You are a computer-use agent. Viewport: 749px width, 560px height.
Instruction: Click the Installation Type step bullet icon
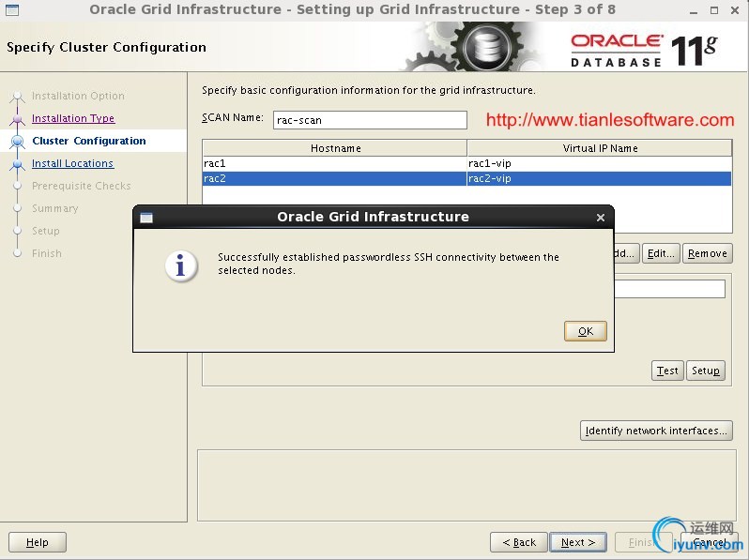pyautogui.click(x=18, y=118)
